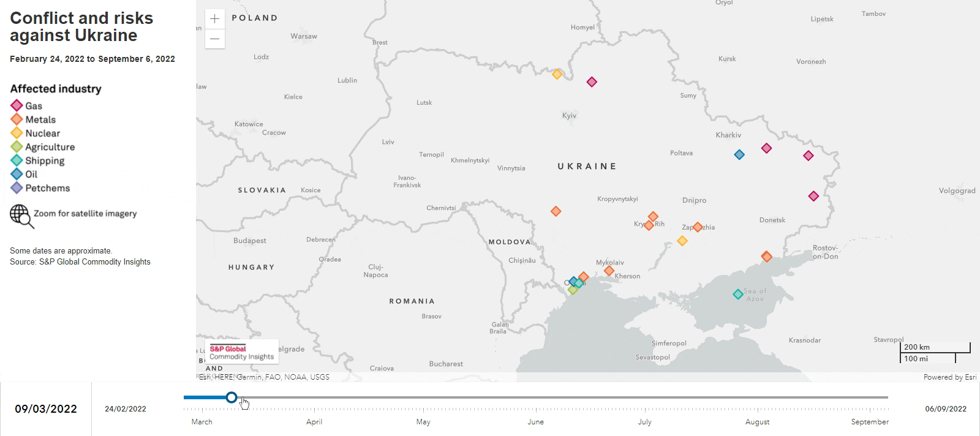Select the Metals marker on Zaporizhzhia
This screenshot has width=980, height=436.
pyautogui.click(x=697, y=227)
